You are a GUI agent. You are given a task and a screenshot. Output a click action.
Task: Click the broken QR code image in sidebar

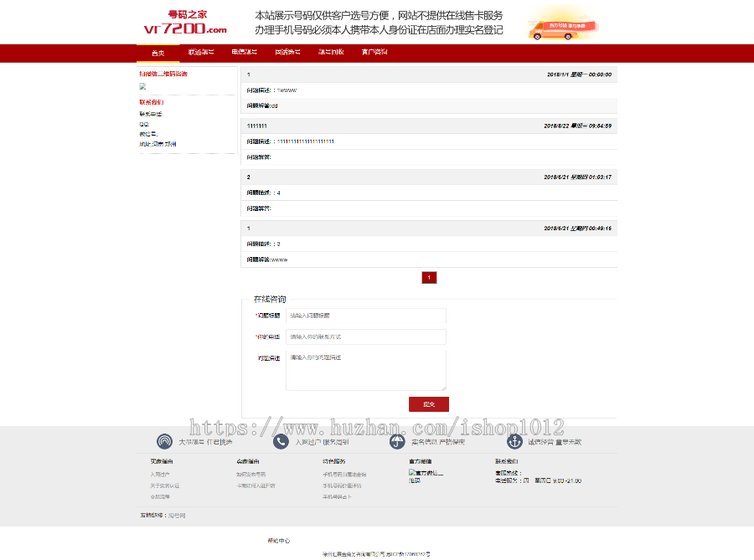point(142,86)
